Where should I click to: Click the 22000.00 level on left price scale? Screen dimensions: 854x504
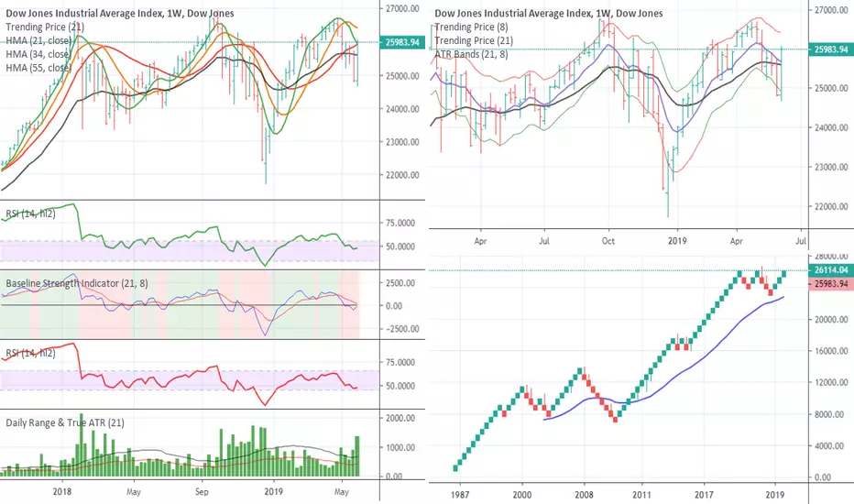[x=400, y=175]
